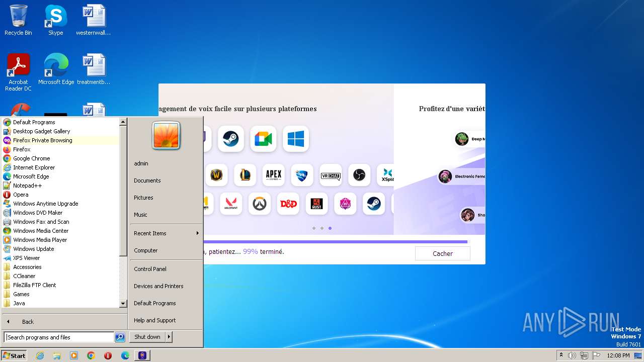Click the admin user picture
644x362 pixels.
point(166,135)
